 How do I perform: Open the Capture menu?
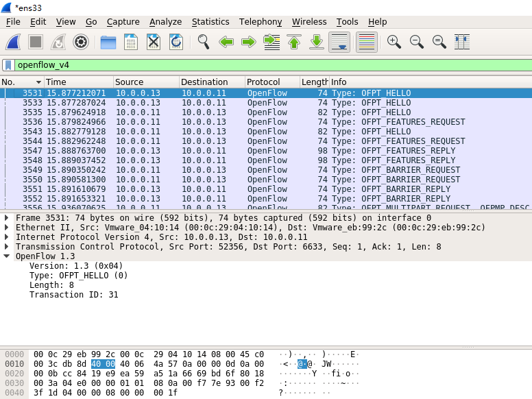[x=123, y=22]
